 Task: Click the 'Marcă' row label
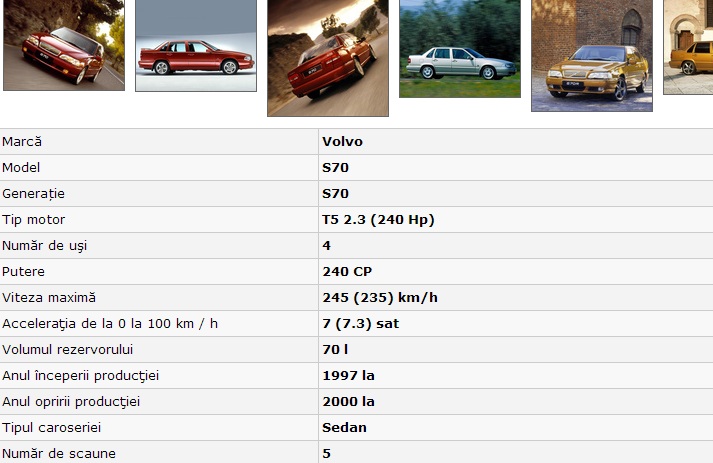[22, 141]
